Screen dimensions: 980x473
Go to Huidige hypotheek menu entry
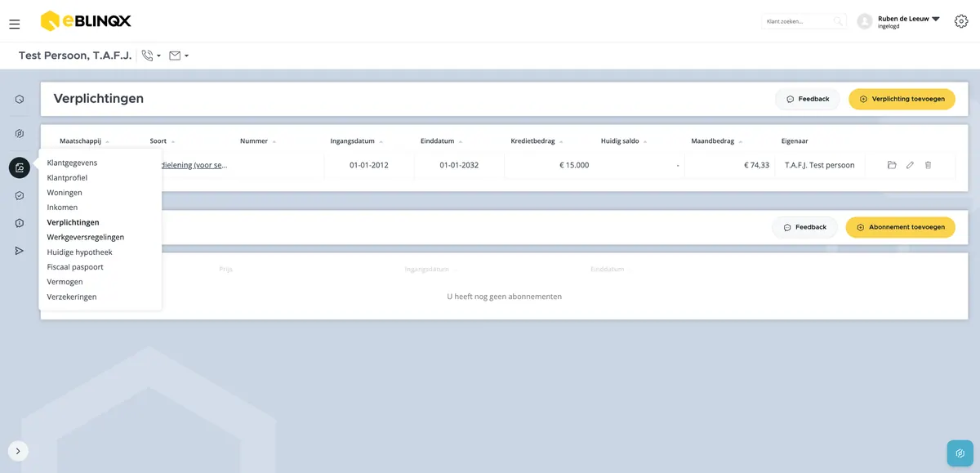(80, 252)
